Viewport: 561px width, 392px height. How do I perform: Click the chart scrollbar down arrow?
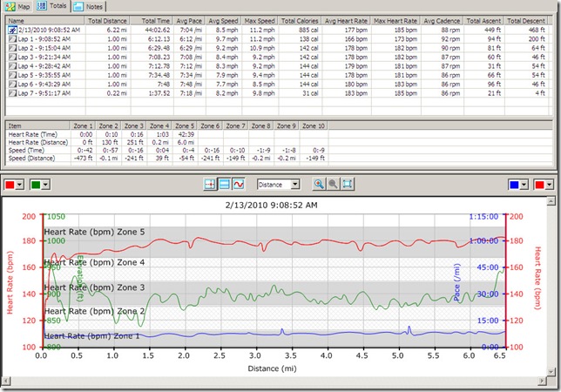pos(551,372)
